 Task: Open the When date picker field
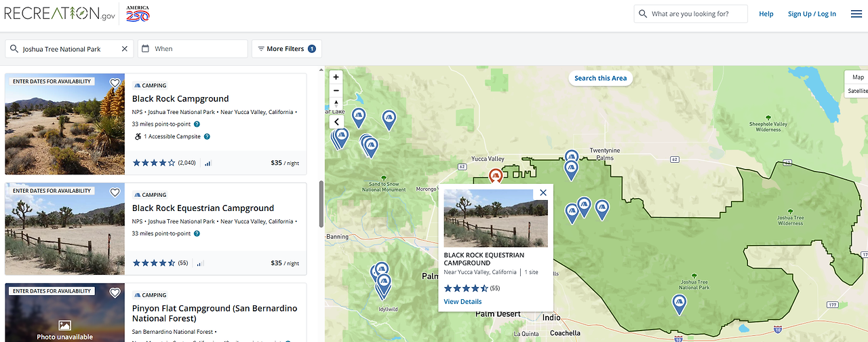(193, 49)
